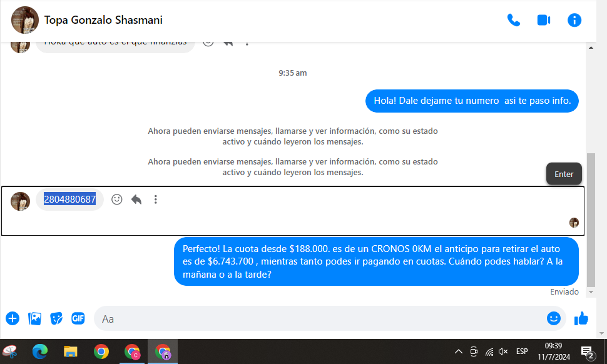This screenshot has width=607, height=364.
Task: Open the emoji picker in the message box
Action: (554, 318)
